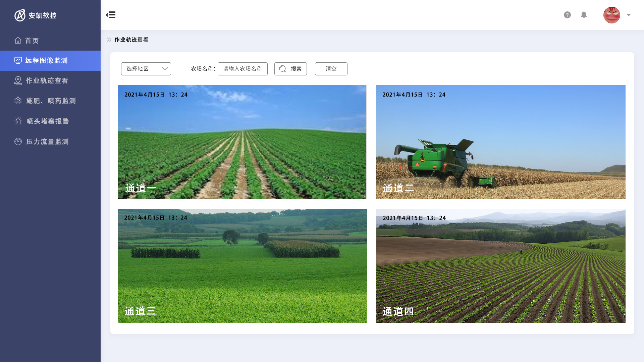Open the 选择地区 region dropdown

(x=146, y=69)
